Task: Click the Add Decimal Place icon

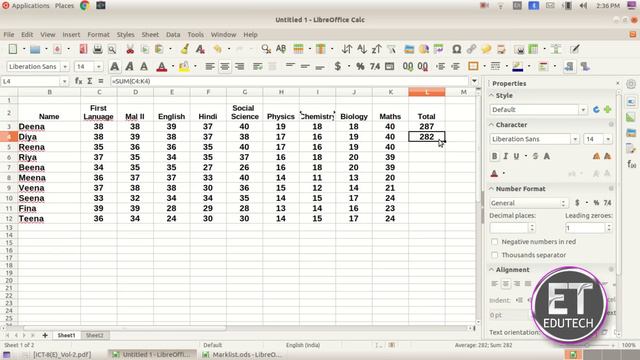Action: point(408,66)
